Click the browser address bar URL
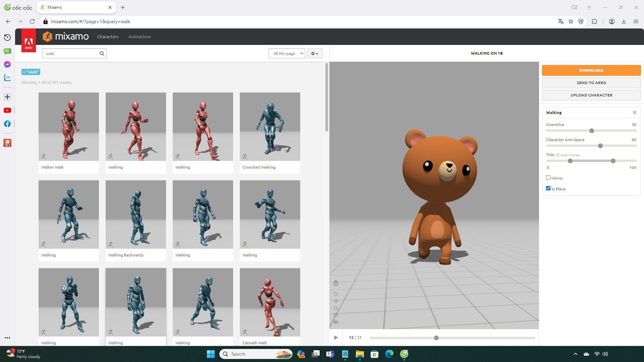The image size is (644, 362). (91, 21)
